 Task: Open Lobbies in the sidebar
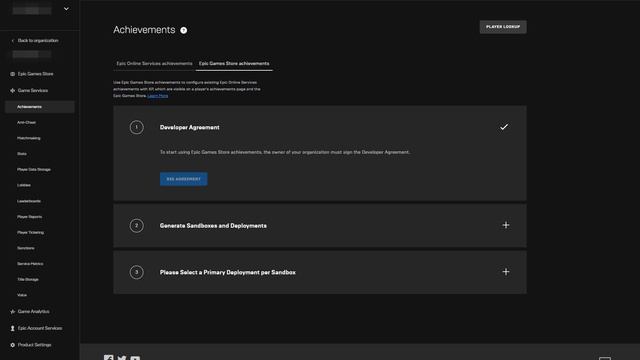tap(24, 185)
